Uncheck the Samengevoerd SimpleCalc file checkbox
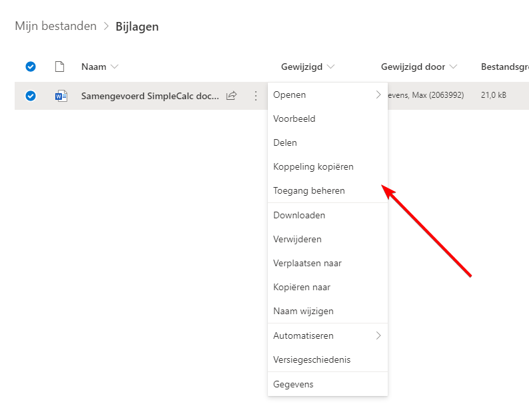 click(30, 96)
